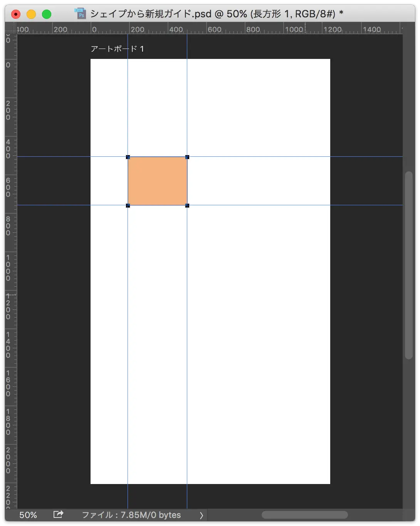Click the export share icon in status bar
Screen dimensions: 420x526
tap(58, 514)
